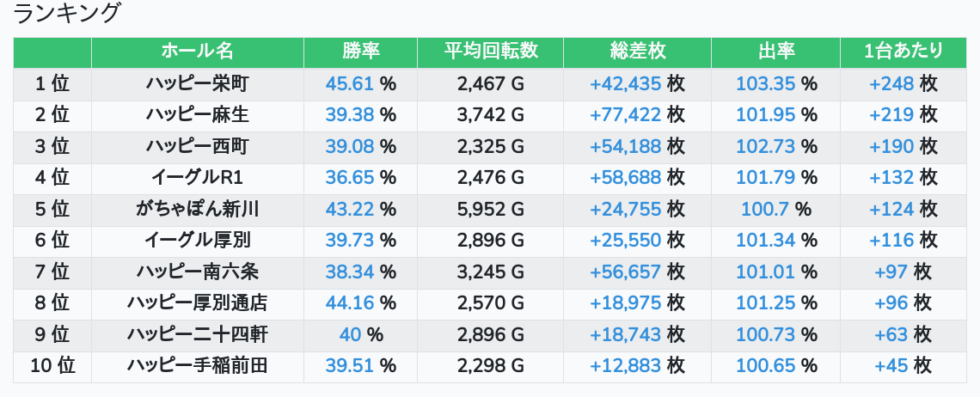The width and height of the screenshot is (980, 397).
Task: Select the がちゃぽん新川 hall name cell
Action: pyautogui.click(x=197, y=209)
